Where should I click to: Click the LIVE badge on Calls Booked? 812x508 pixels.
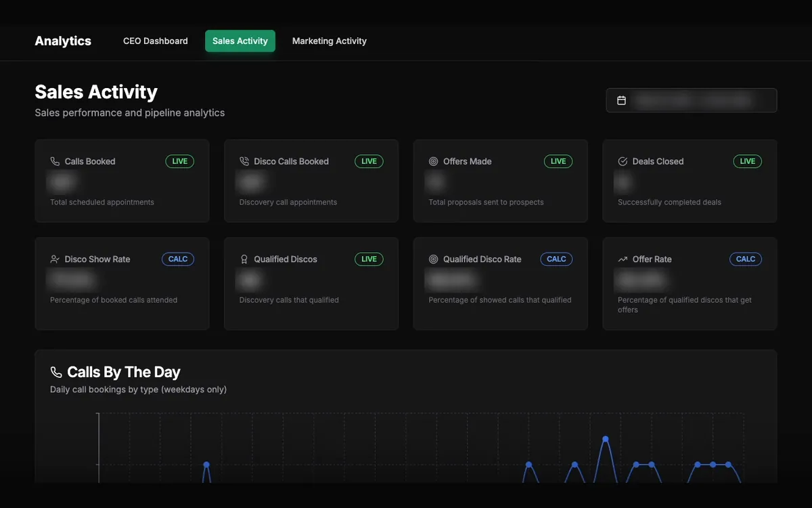[x=180, y=161]
